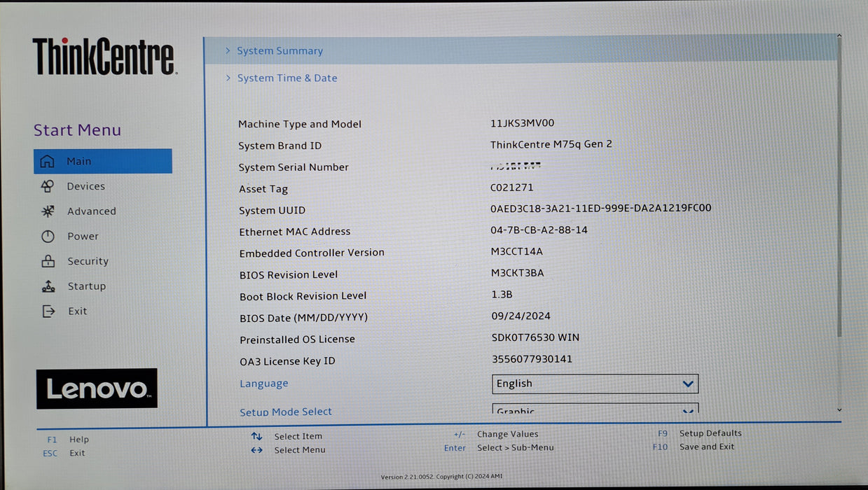Image resolution: width=868 pixels, height=490 pixels.
Task: Click BIOS Date value 09/24/2024
Action: [x=521, y=316]
